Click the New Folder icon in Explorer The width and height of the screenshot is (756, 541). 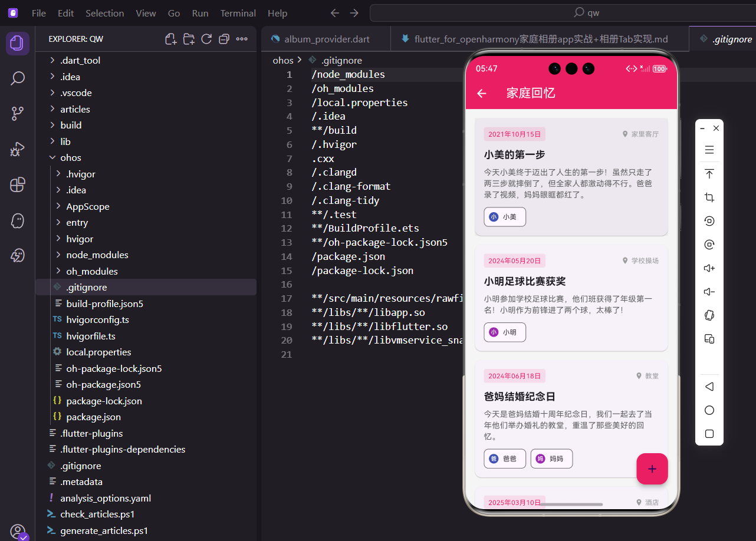(189, 38)
